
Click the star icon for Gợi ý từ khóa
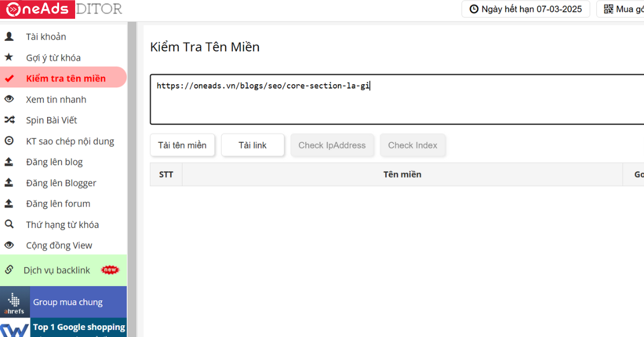click(9, 57)
